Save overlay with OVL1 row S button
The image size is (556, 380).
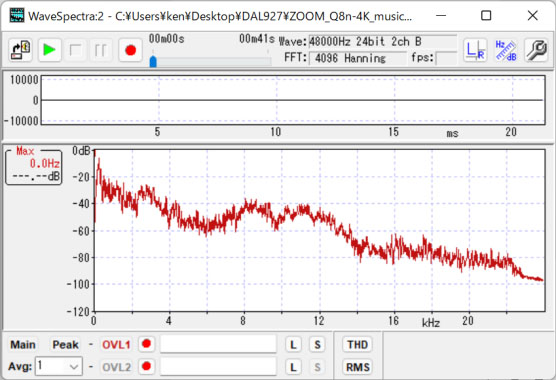[317, 345]
